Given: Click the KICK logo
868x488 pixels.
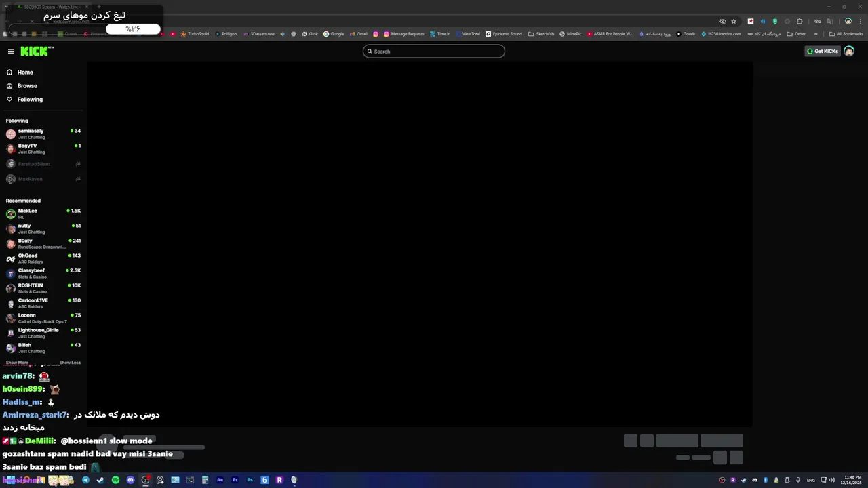Looking at the screenshot, I should pyautogui.click(x=36, y=51).
